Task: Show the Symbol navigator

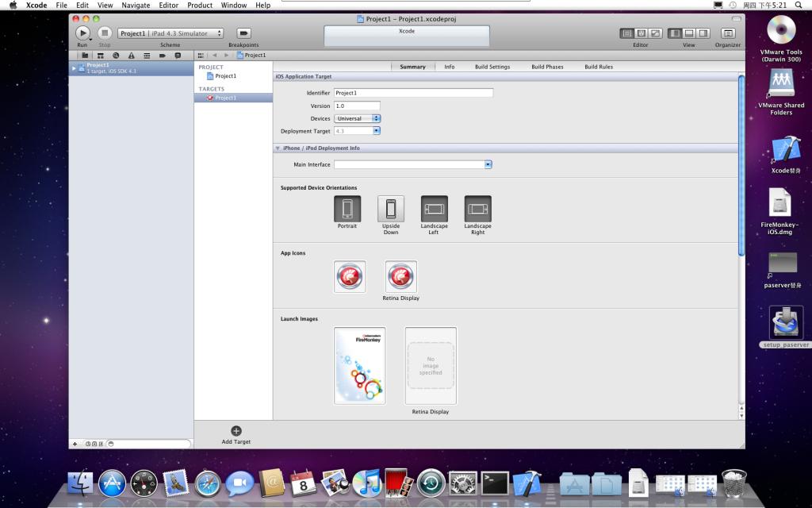Action: 101,56
